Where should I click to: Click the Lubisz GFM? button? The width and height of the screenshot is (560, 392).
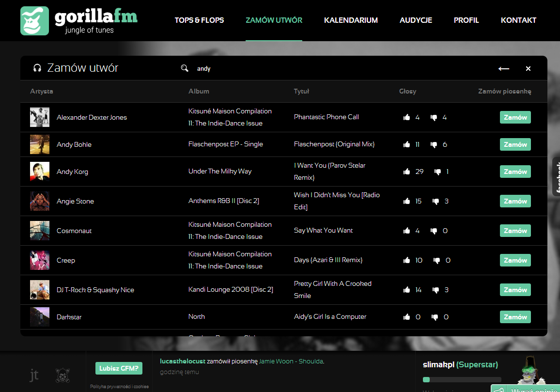pyautogui.click(x=119, y=368)
